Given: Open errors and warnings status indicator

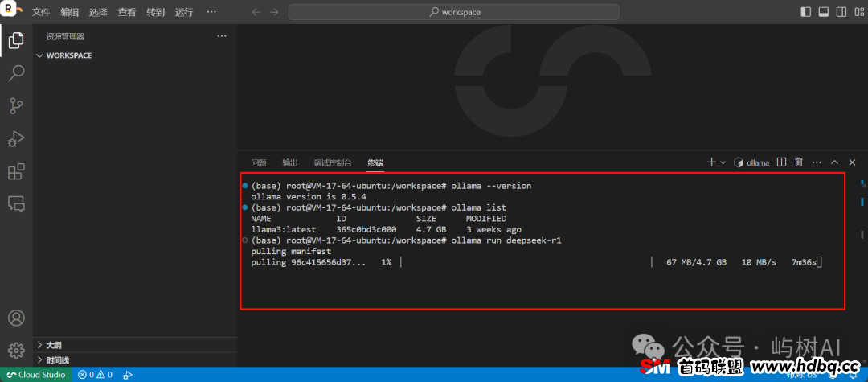Looking at the screenshot, I should [95, 375].
